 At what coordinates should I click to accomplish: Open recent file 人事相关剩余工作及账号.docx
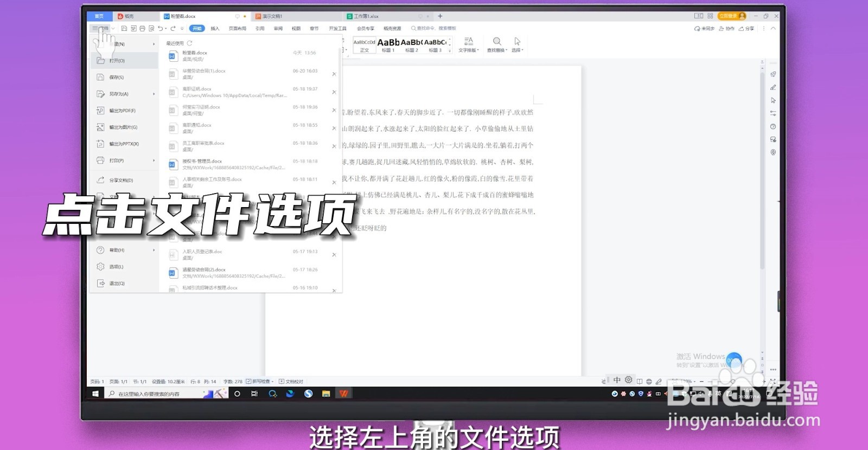tap(249, 182)
